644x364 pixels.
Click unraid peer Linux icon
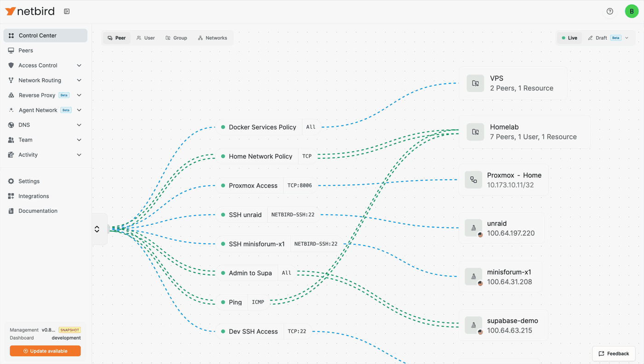pos(473,228)
